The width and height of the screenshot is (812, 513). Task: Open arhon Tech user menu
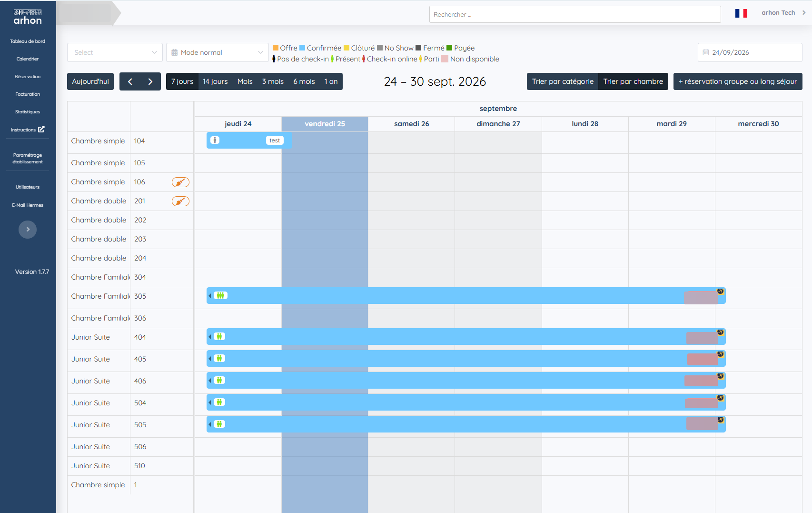point(783,13)
